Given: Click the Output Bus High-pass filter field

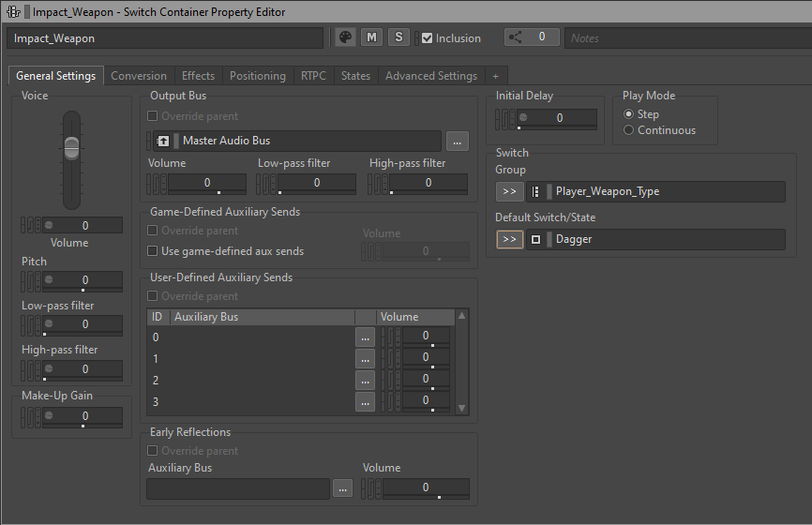Looking at the screenshot, I should (x=429, y=183).
